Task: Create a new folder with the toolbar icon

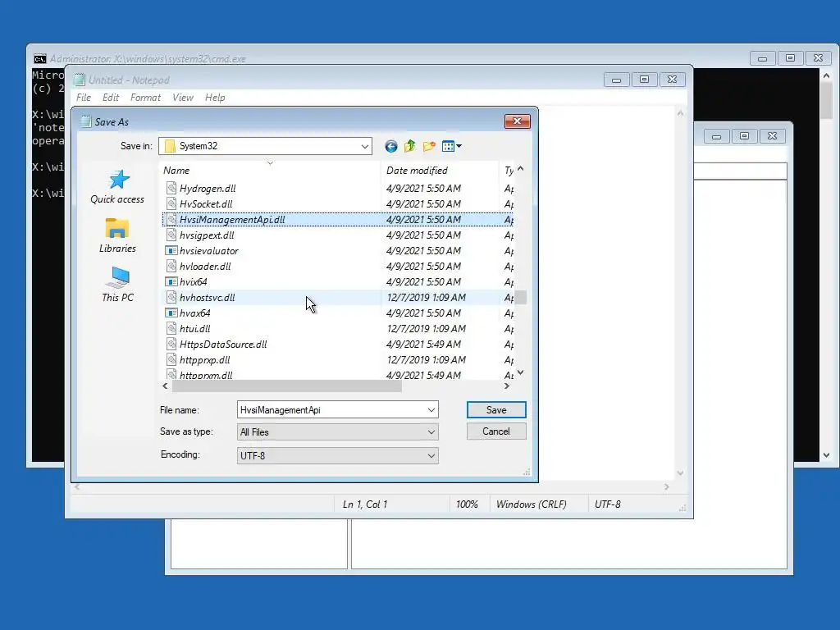Action: point(429,146)
